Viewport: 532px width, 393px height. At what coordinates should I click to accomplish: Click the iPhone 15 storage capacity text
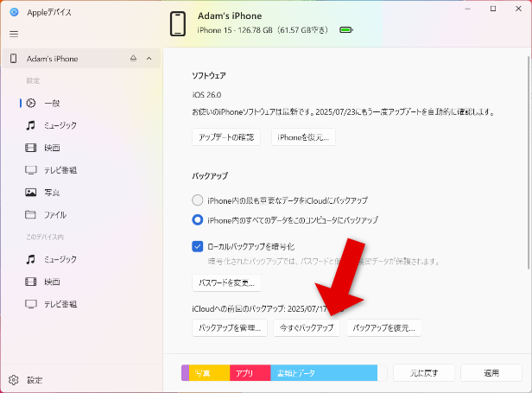tap(263, 30)
